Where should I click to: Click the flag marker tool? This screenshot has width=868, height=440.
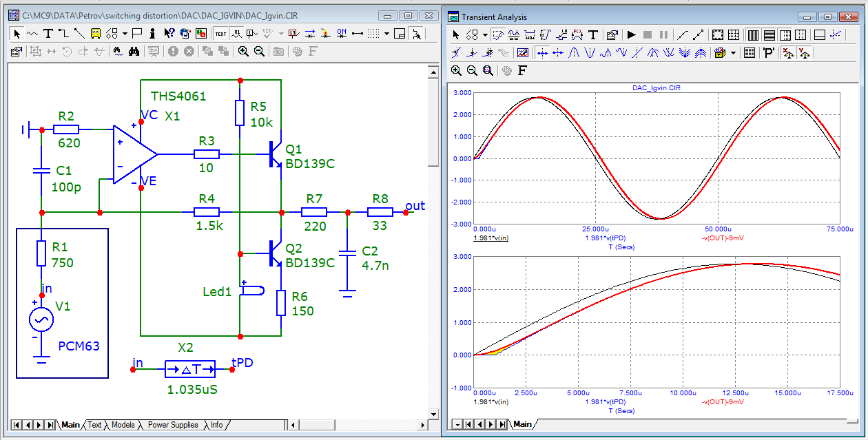point(137,33)
